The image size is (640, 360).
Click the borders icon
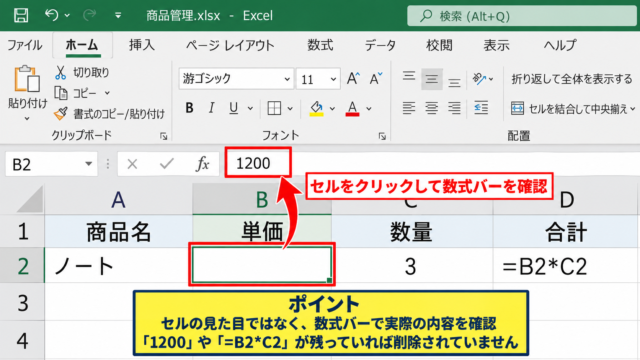[274, 108]
